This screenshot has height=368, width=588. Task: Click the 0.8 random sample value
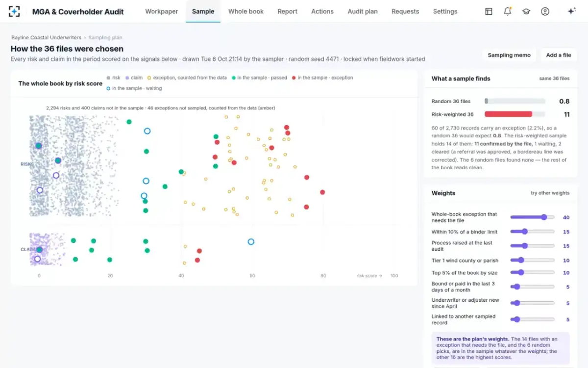tap(564, 101)
